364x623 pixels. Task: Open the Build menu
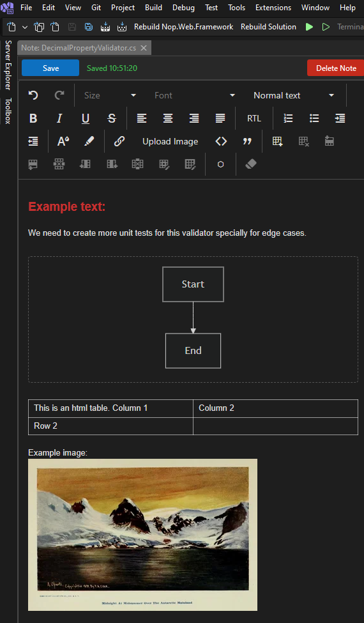[x=154, y=8]
